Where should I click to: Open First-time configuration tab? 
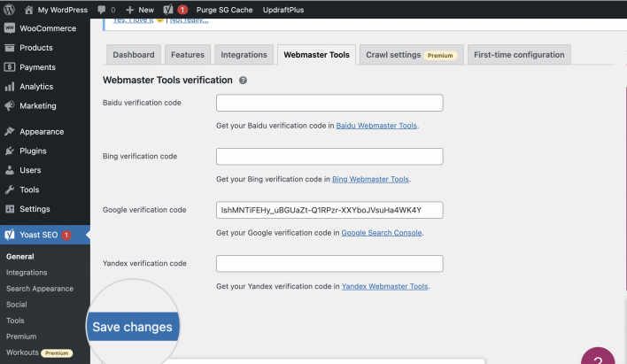pyautogui.click(x=519, y=55)
